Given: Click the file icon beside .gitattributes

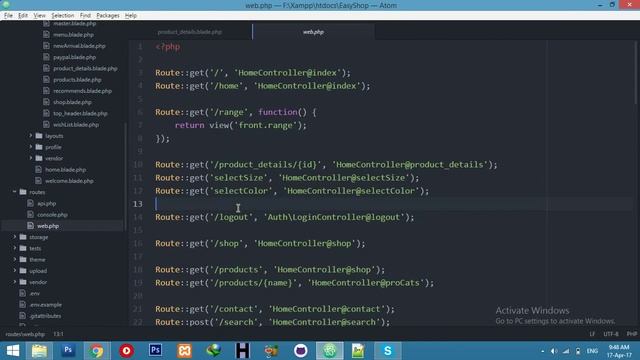Looking at the screenshot, I should pos(23,316).
